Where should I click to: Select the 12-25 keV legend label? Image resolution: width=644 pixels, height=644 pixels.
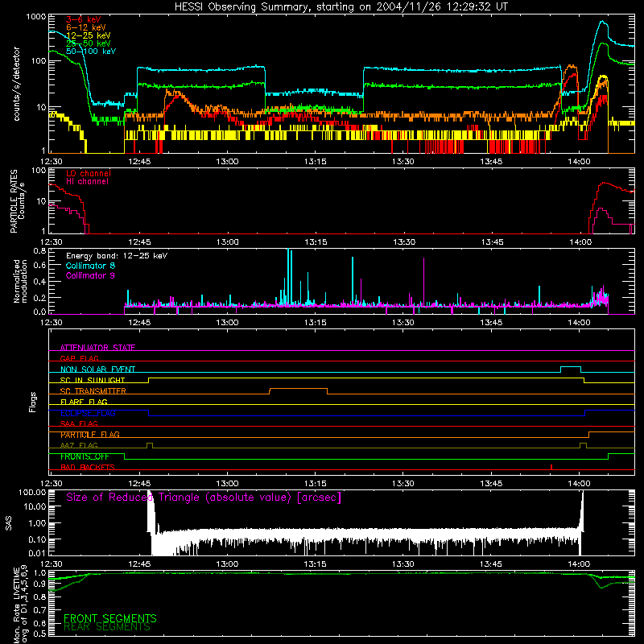(x=89, y=35)
